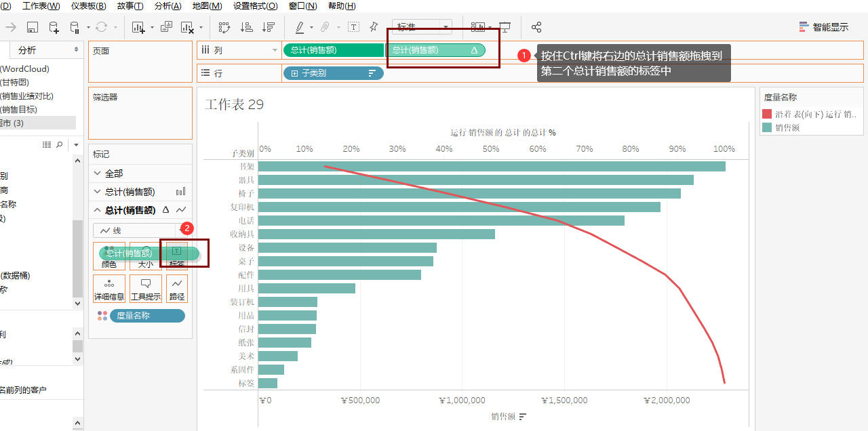This screenshot has height=431, width=868.
Task: Open the 窗口(N) menu
Action: point(302,6)
